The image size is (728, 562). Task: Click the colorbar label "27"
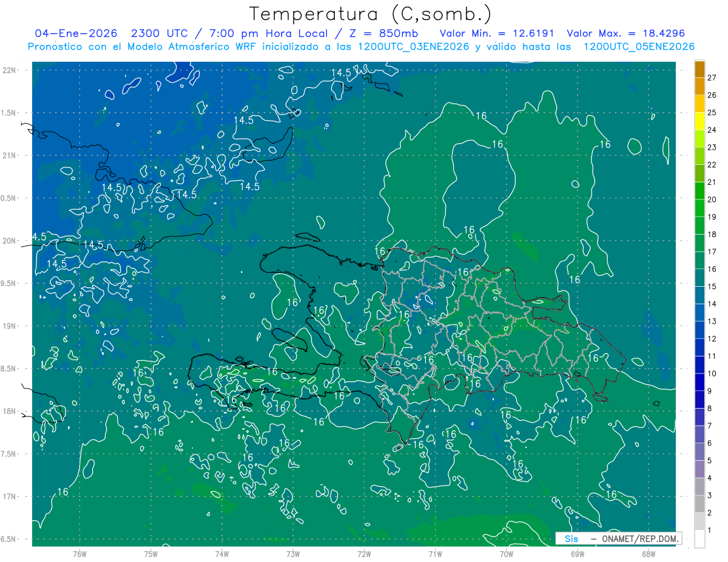[712, 78]
